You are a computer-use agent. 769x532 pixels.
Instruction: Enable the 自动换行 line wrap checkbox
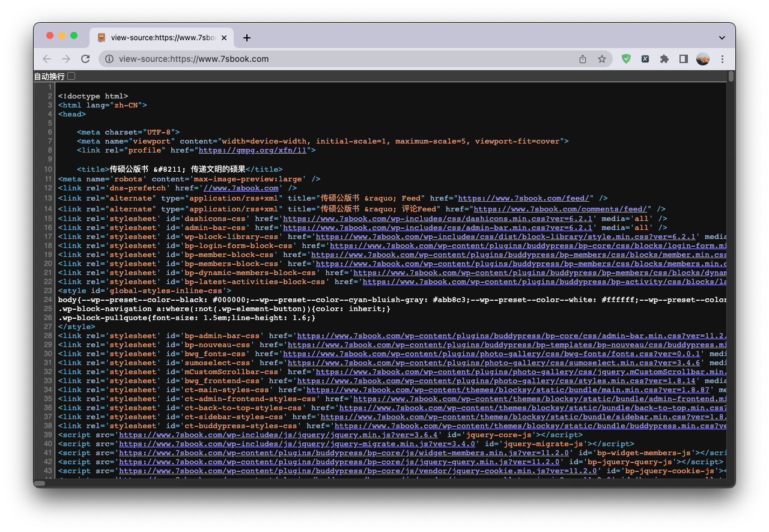(x=71, y=76)
